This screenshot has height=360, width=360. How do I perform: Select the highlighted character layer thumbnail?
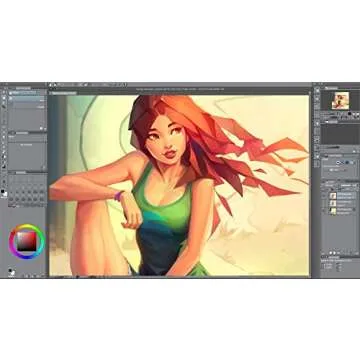333,196
